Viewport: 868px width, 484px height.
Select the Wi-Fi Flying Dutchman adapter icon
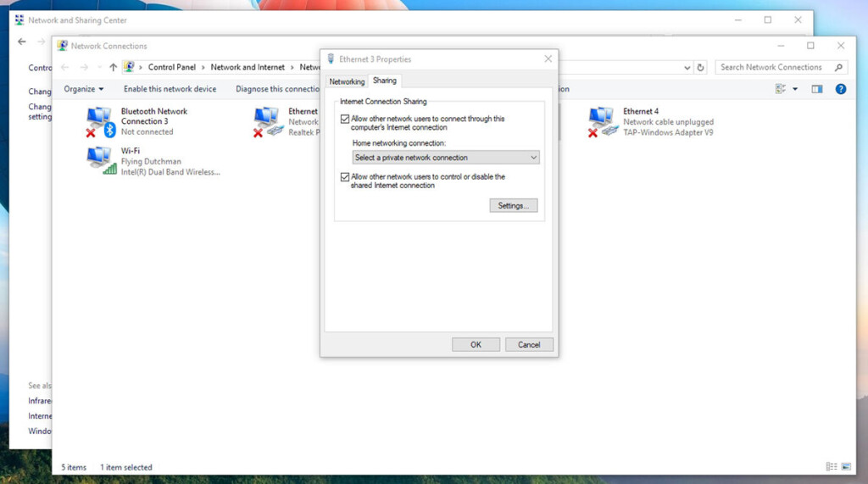[x=100, y=160]
